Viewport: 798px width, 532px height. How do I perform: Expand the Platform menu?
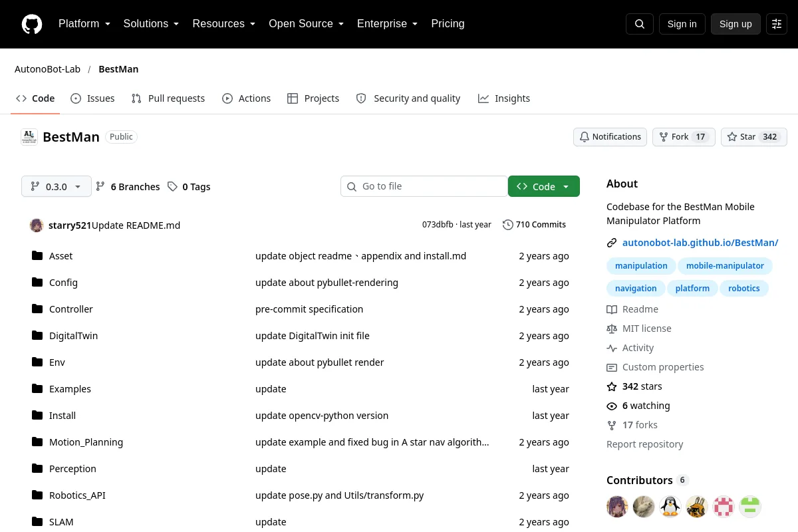pos(84,24)
